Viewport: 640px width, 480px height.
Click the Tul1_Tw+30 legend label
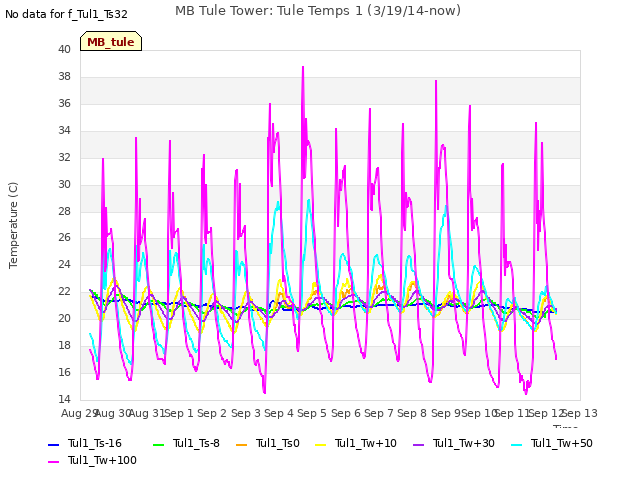(464, 443)
